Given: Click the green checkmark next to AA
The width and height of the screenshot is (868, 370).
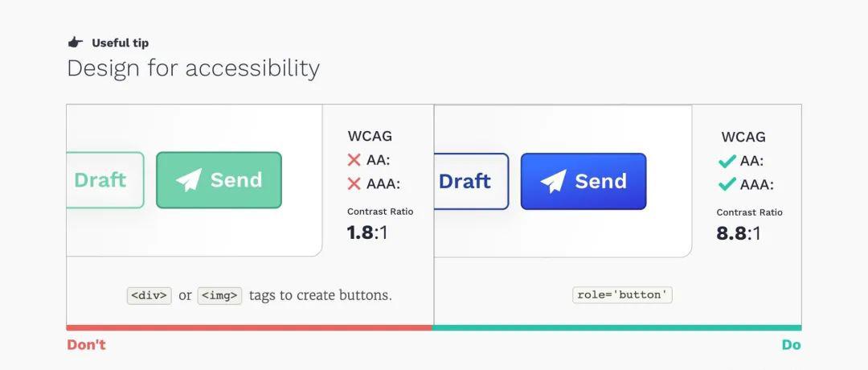Looking at the screenshot, I should tap(727, 161).
